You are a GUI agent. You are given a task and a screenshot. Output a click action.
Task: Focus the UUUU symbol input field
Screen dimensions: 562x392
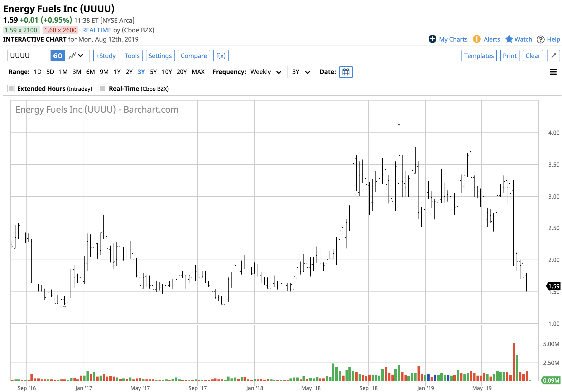[29, 56]
